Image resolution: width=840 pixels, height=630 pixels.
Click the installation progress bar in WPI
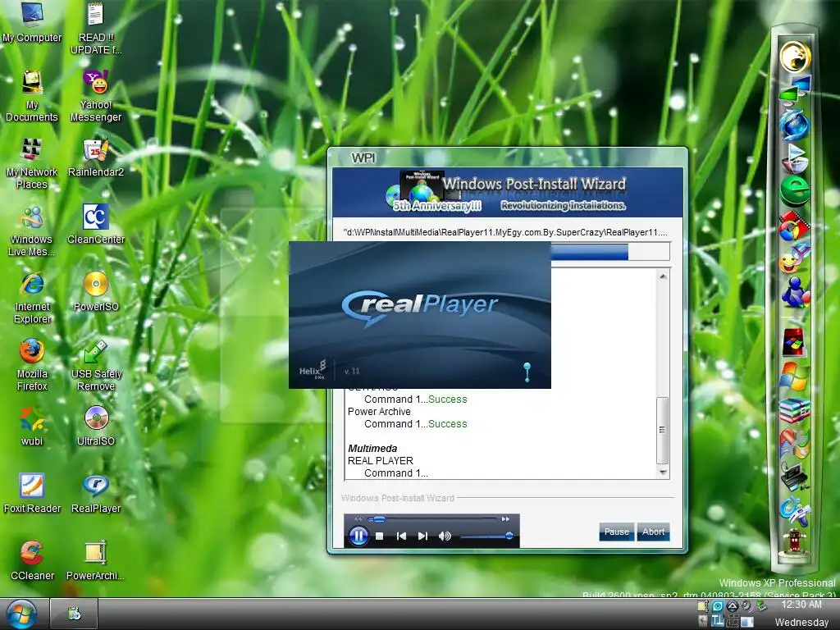pos(609,251)
